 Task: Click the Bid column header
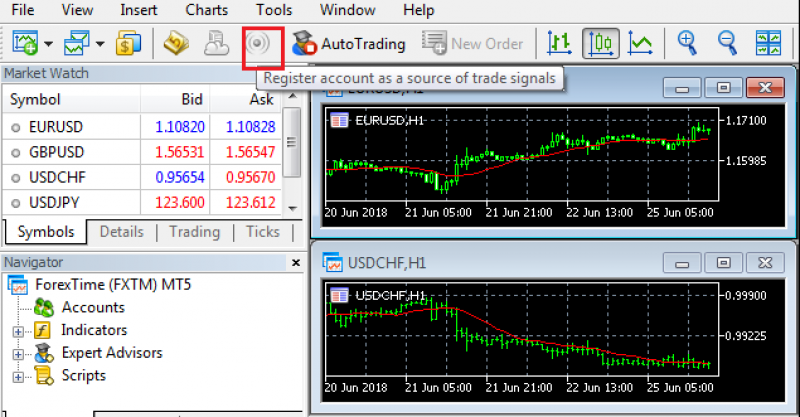pyautogui.click(x=175, y=99)
